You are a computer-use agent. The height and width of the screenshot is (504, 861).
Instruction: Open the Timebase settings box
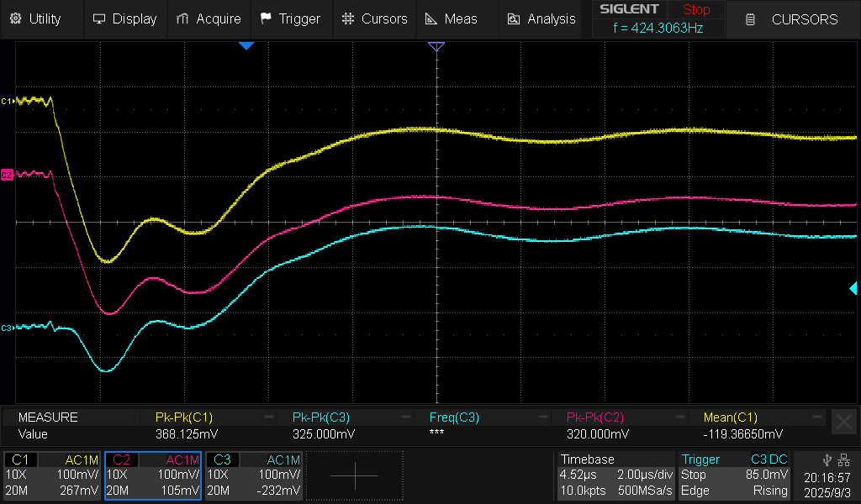(615, 475)
